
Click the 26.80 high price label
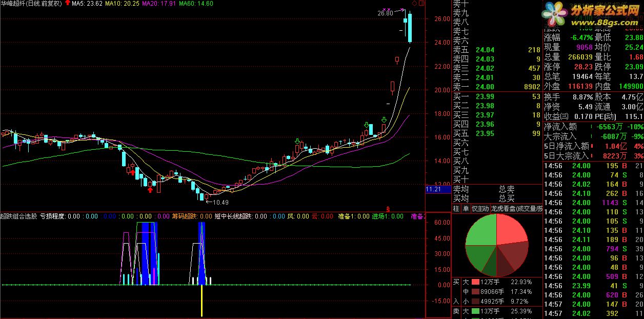[385, 13]
